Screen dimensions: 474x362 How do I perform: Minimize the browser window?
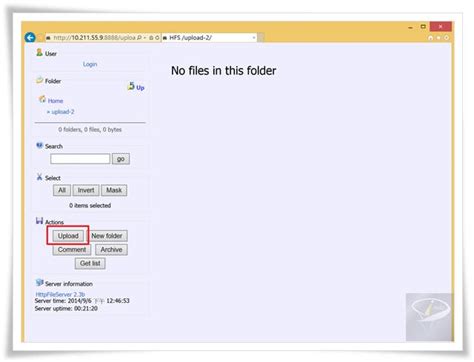point(411,27)
